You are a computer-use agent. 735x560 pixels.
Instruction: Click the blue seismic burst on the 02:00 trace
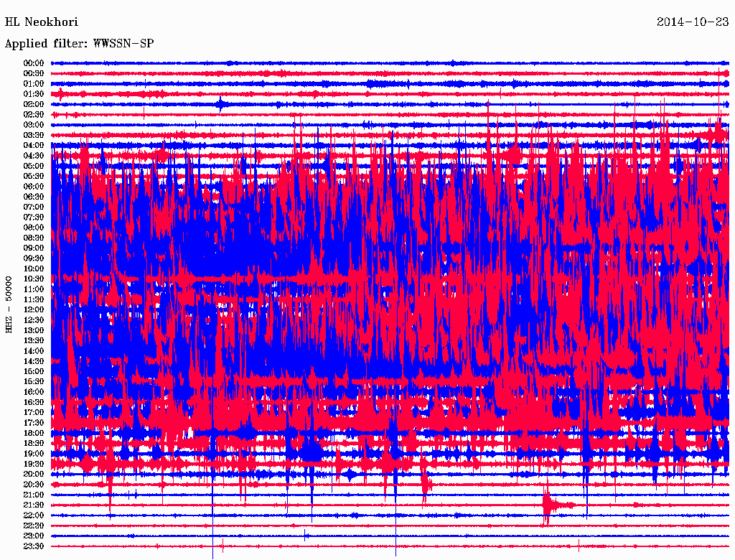tap(221, 104)
